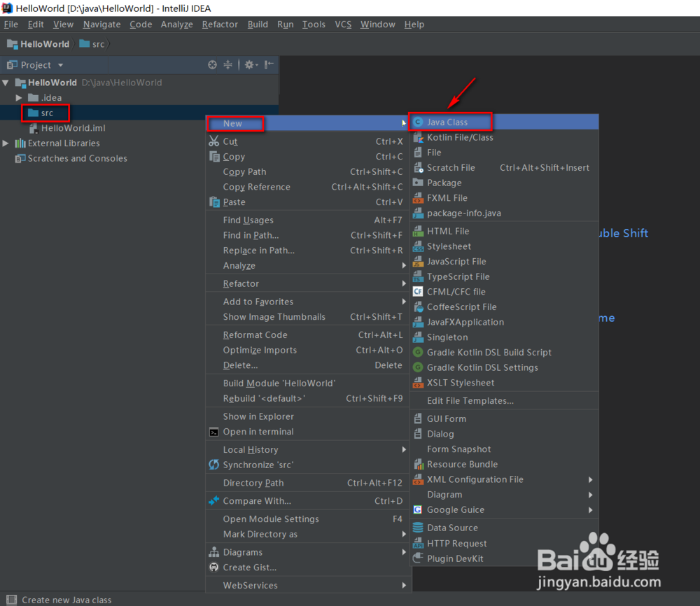Select Scratches and Consoles node
700x606 pixels.
tap(139, 158)
